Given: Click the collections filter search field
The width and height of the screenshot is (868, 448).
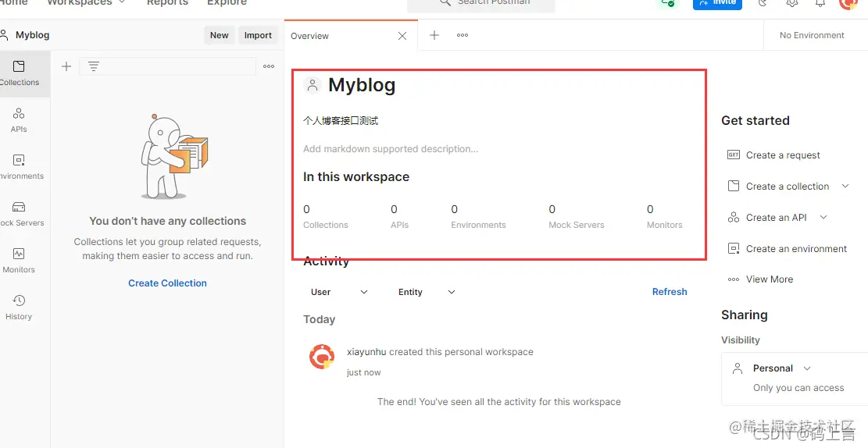Looking at the screenshot, I should pyautogui.click(x=168, y=66).
